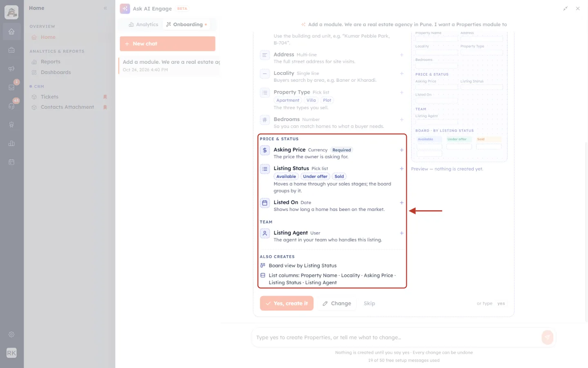Open Contacts Attachment in the CRM section

[67, 107]
